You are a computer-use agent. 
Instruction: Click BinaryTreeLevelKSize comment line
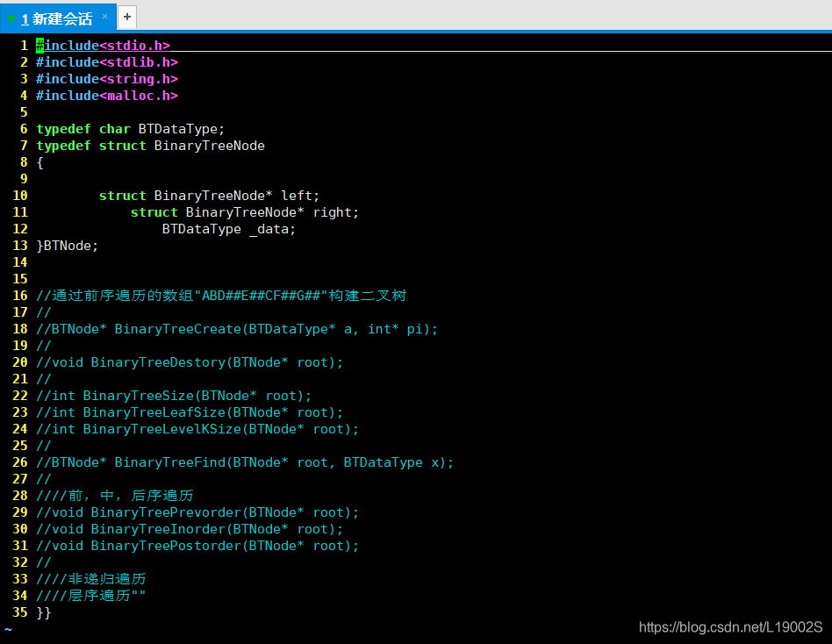pyautogui.click(x=197, y=429)
